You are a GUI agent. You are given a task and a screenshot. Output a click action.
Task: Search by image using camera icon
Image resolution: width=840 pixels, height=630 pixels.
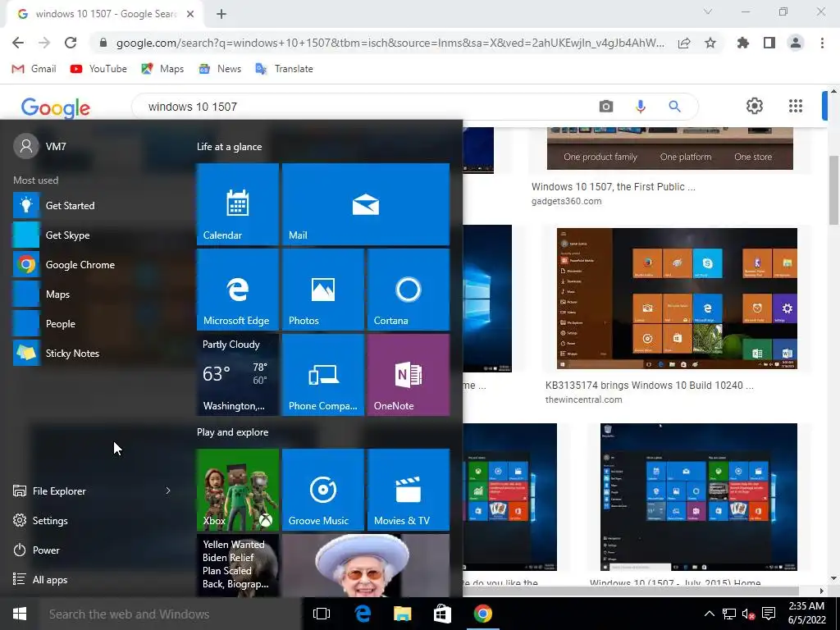pyautogui.click(x=606, y=106)
